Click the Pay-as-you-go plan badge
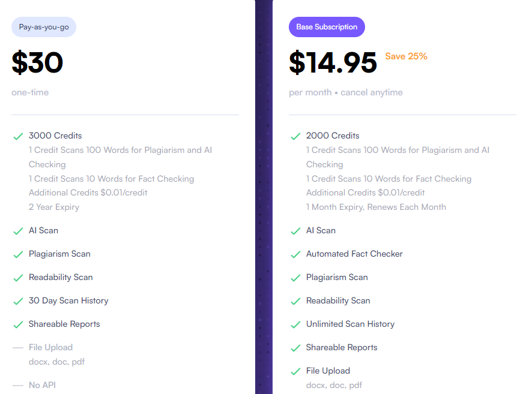 [x=44, y=27]
